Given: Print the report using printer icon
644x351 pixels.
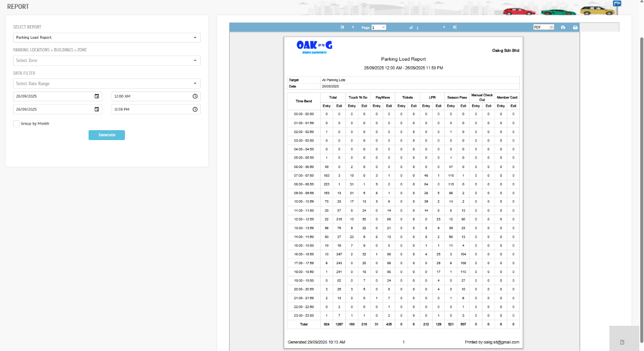Looking at the screenshot, I should 575,28.
